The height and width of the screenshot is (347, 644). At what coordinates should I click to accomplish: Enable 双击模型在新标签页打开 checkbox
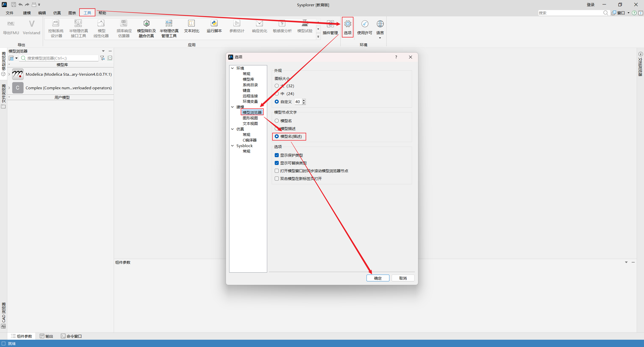click(277, 179)
